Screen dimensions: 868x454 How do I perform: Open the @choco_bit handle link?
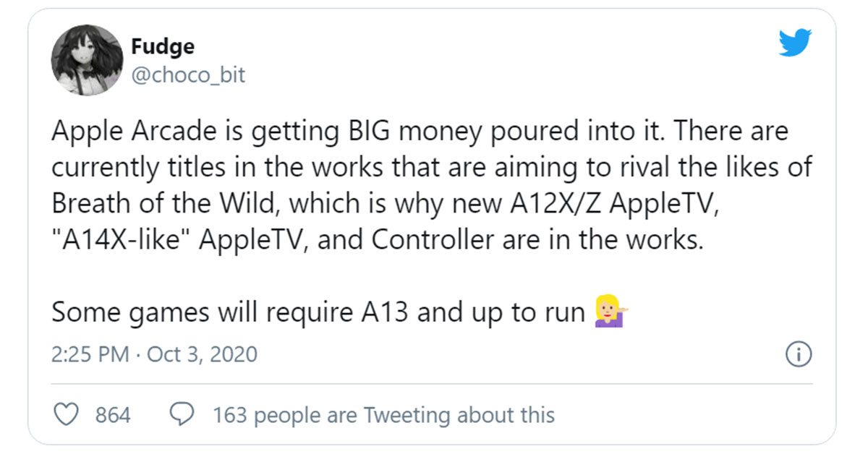pyautogui.click(x=188, y=74)
